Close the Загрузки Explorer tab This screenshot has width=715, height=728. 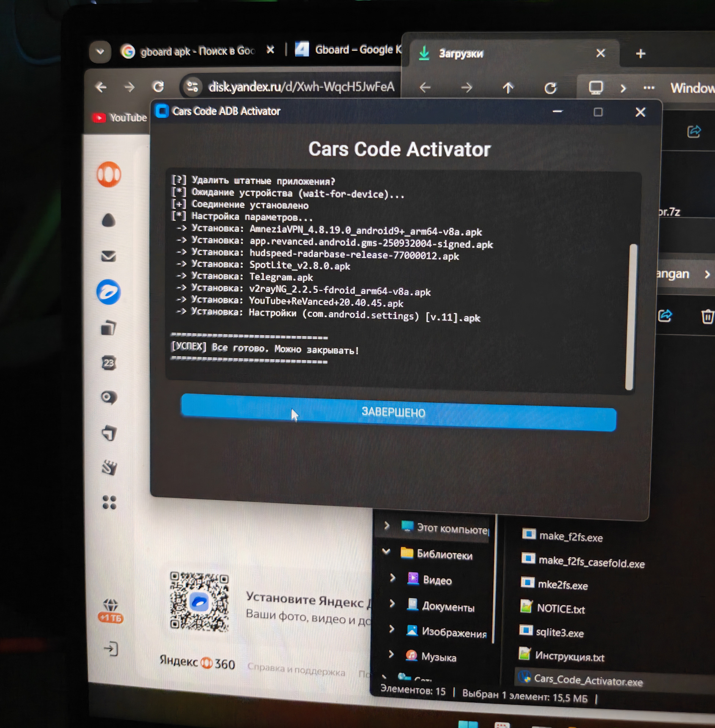(x=600, y=53)
